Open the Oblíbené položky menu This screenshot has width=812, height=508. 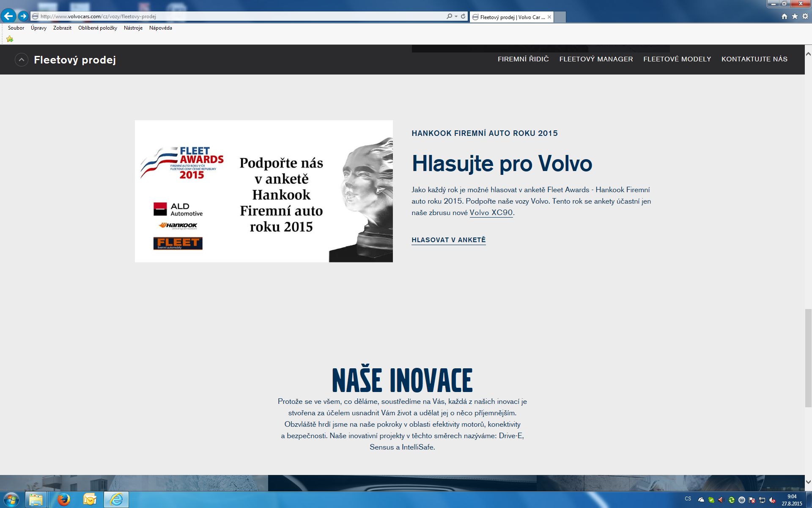click(98, 28)
